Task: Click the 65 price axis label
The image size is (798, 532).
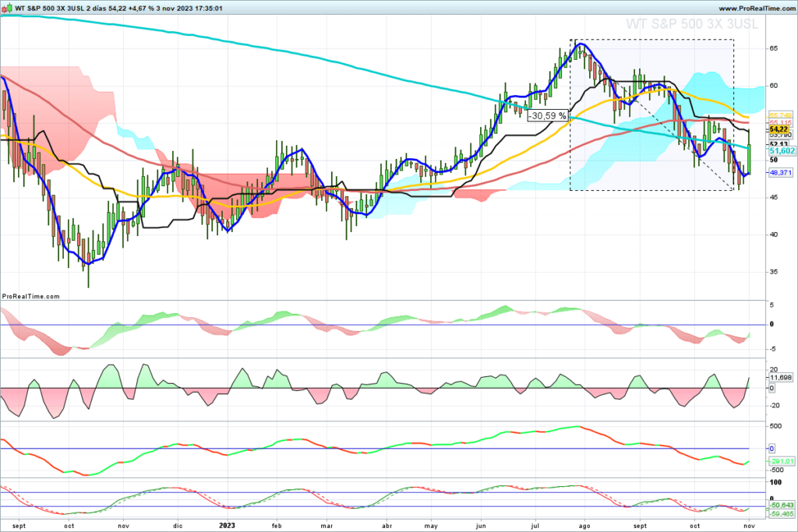Action: coord(773,48)
